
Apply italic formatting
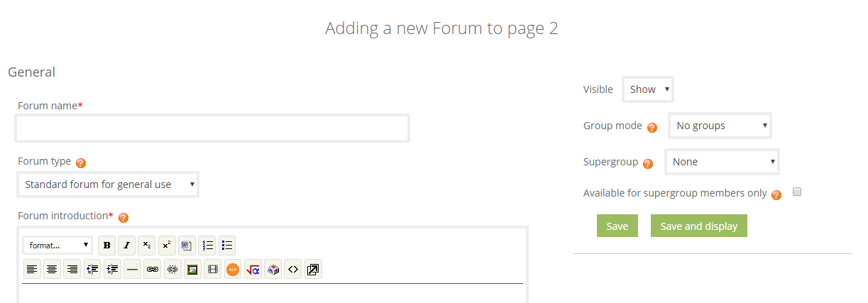tap(126, 246)
